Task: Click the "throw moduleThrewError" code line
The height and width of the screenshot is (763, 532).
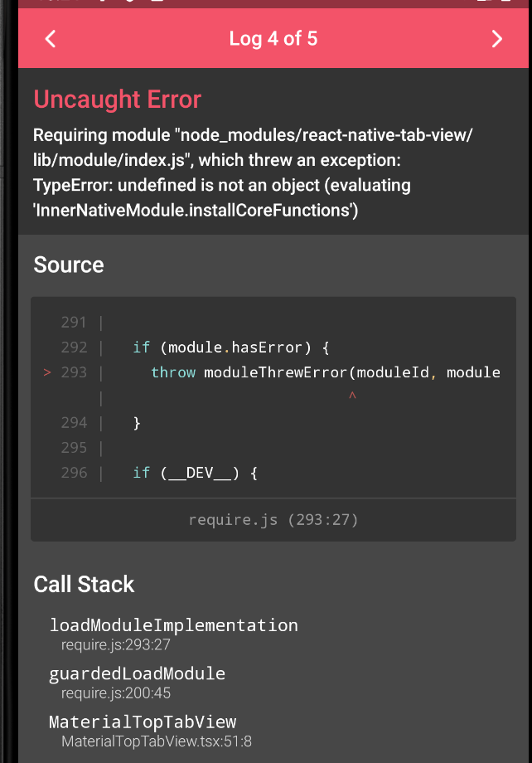Action: [x=325, y=372]
